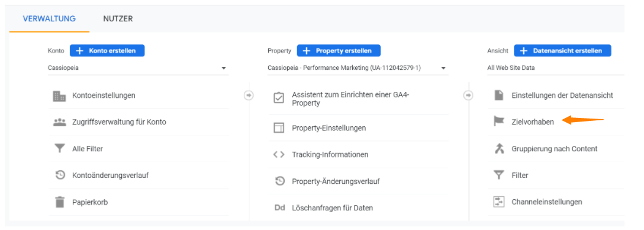Select the VERWALTUNG tab
Screen dimensions: 644x230
tap(49, 19)
